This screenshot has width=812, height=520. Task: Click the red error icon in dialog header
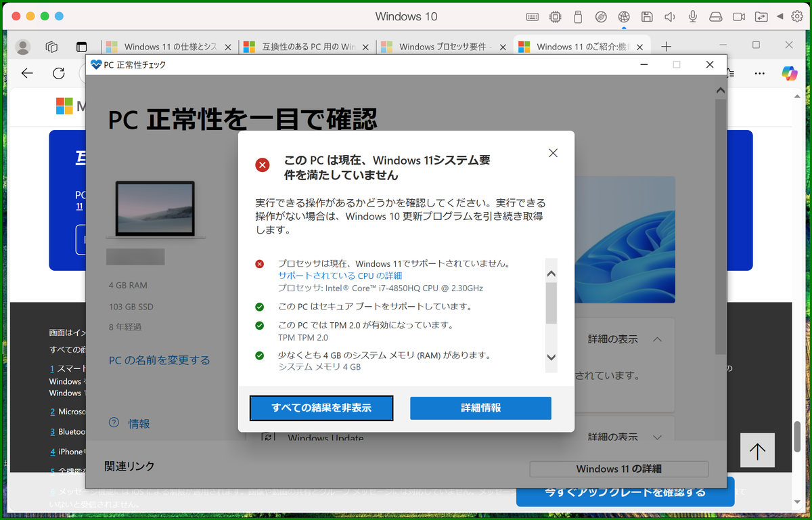point(262,165)
